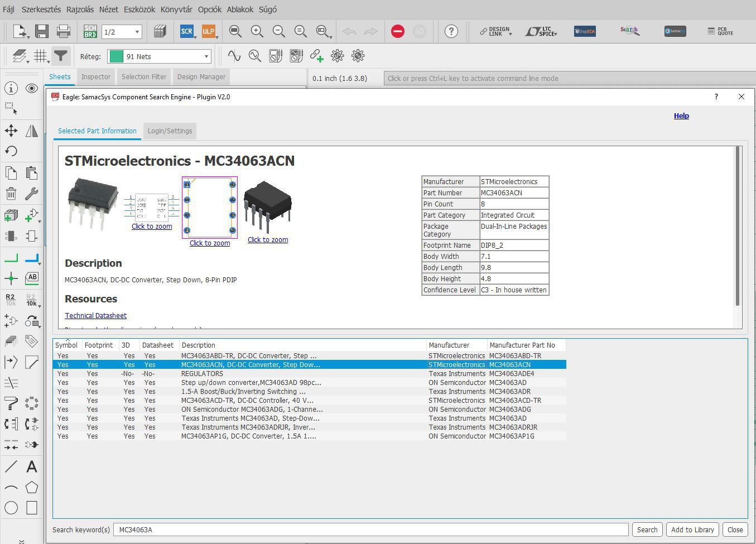Select the Line drawing tool
The image size is (756, 544).
(x=11, y=466)
